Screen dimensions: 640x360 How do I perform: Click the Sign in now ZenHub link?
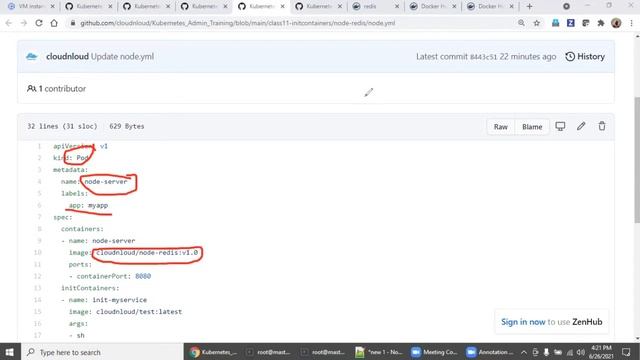pos(523,322)
